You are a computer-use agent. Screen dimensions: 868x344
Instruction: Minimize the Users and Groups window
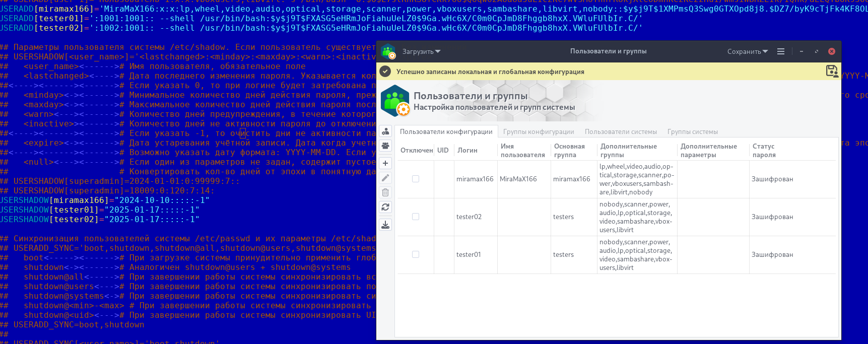[x=802, y=51]
